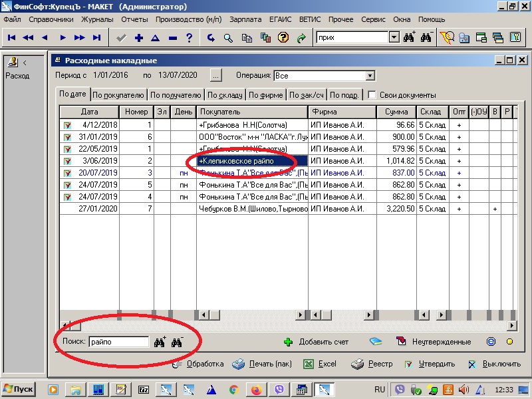
Task: Click the magnifier search icon in toolbar
Action: point(228,38)
